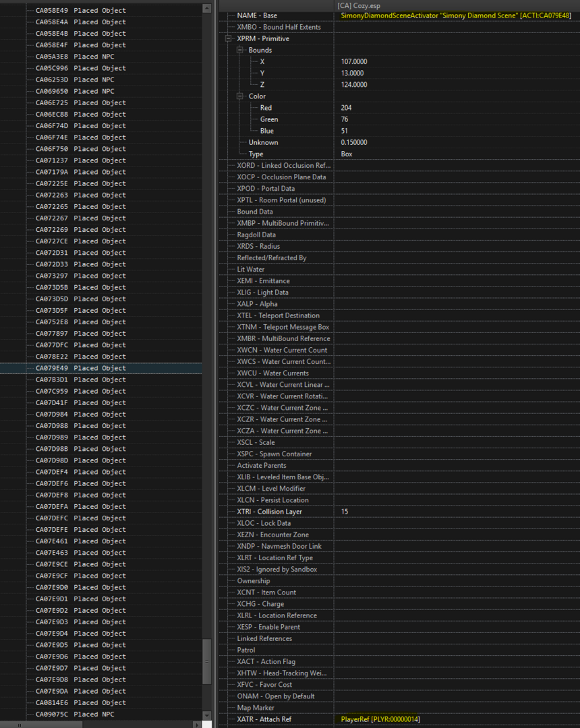
Task: Click Green color value 76
Action: [x=345, y=119]
